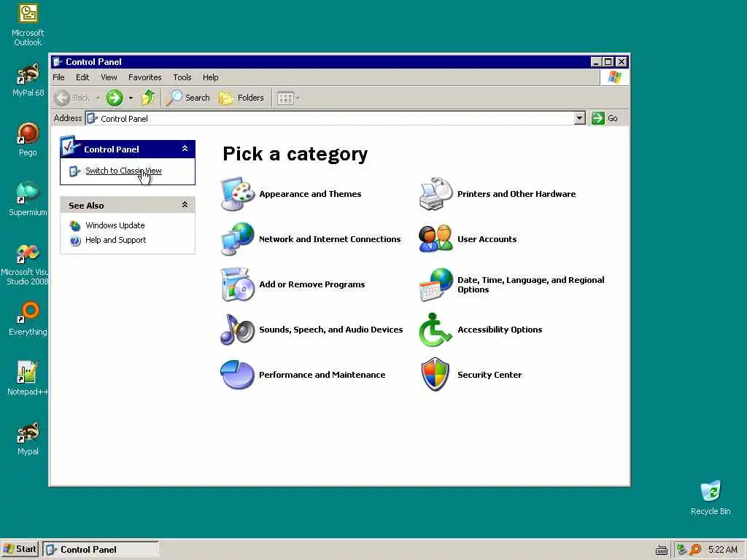Open Appearance and Themes category icon
This screenshot has height=560, width=747.
point(237,194)
